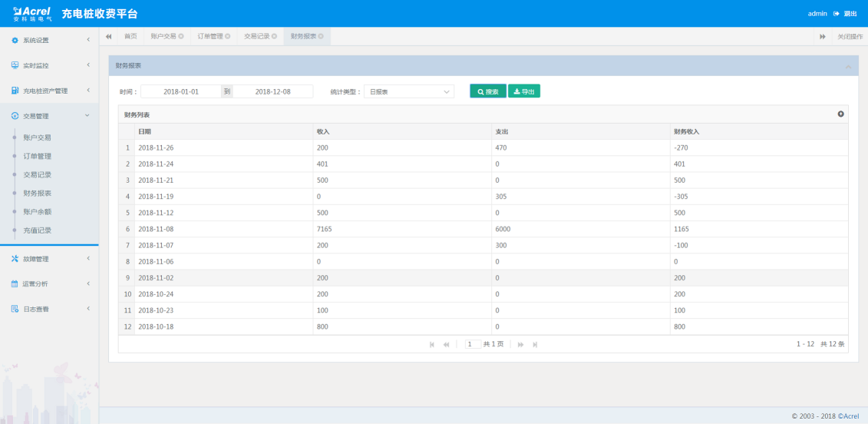Screen dimensions: 868x424
Task: Open the 关闭操作 menu at top right
Action: click(849, 36)
